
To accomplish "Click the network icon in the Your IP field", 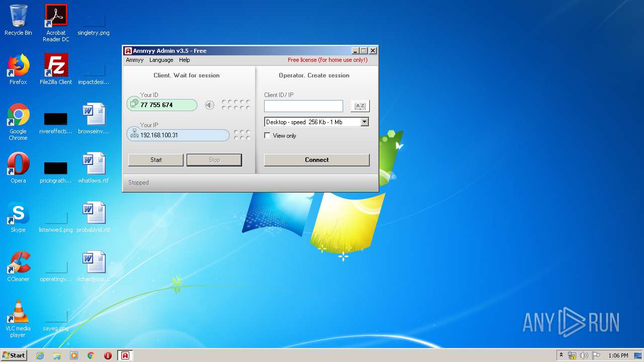I will (x=134, y=134).
